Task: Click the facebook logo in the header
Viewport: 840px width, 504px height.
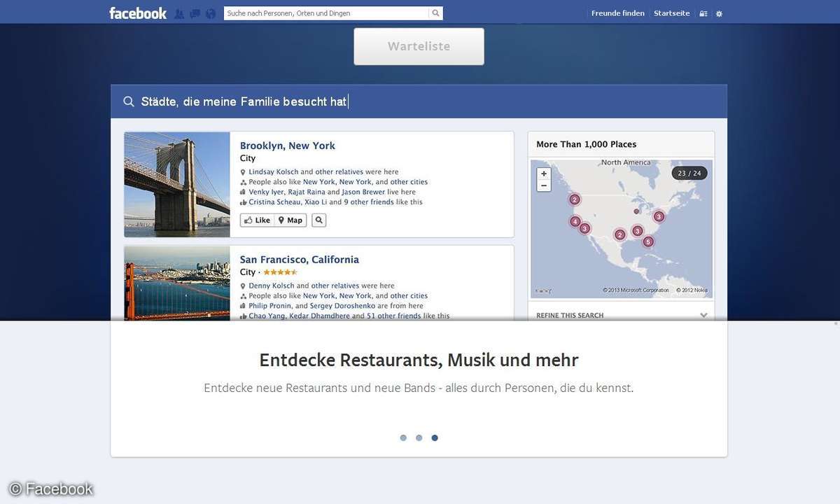Action: [x=138, y=13]
